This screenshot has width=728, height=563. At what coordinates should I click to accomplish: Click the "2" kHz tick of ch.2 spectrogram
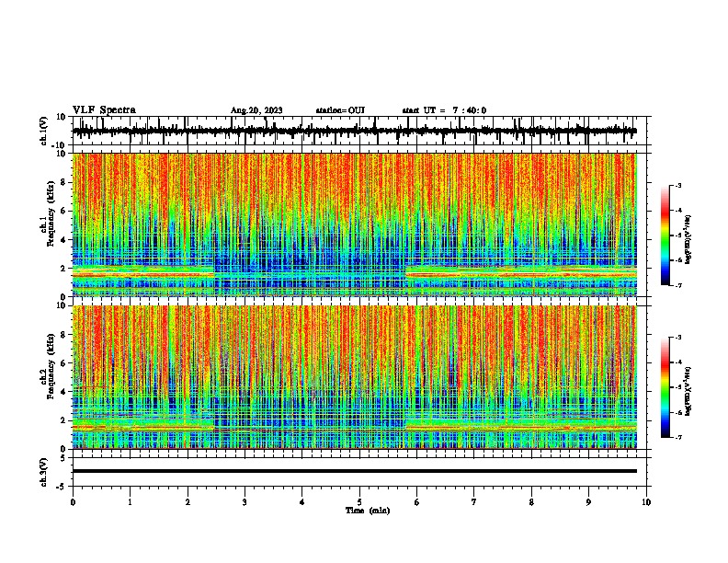[63, 420]
